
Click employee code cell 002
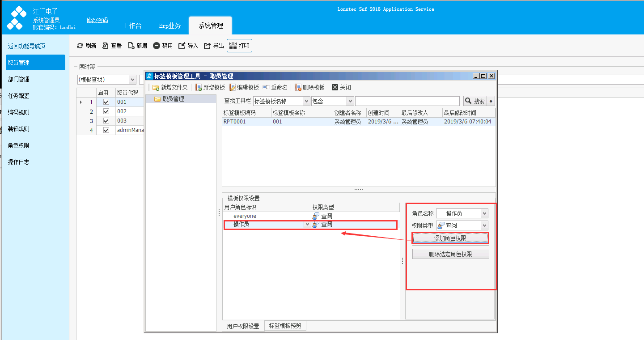point(129,111)
